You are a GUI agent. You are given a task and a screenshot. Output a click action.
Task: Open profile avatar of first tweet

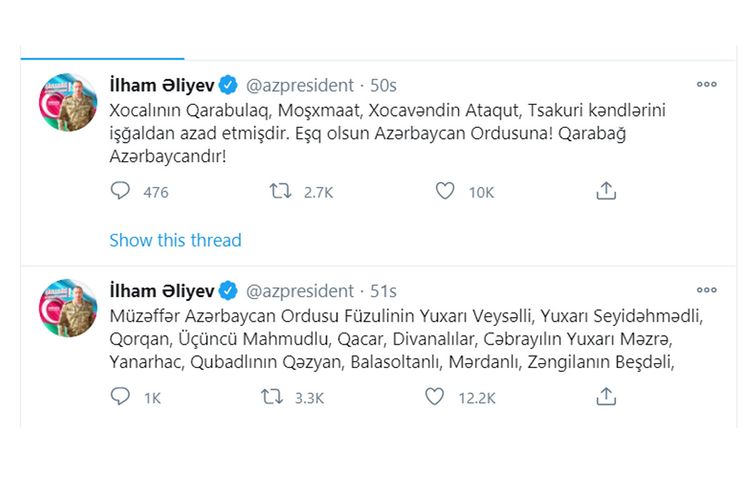[68, 103]
